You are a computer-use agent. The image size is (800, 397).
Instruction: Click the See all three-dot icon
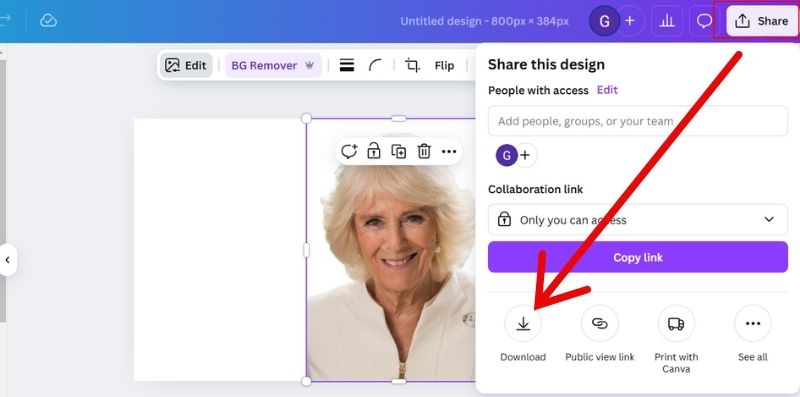click(x=753, y=323)
